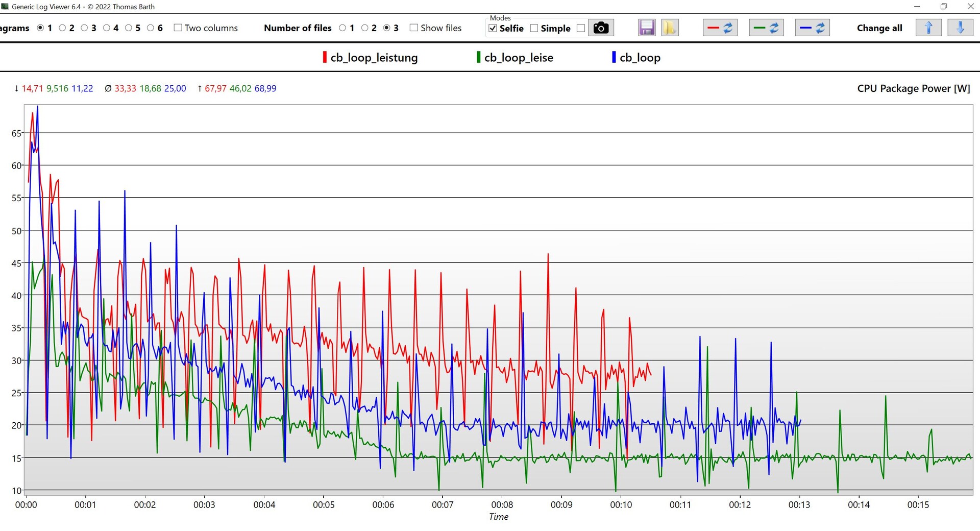
Task: Click the cb_loop_leise legend label
Action: pos(519,58)
